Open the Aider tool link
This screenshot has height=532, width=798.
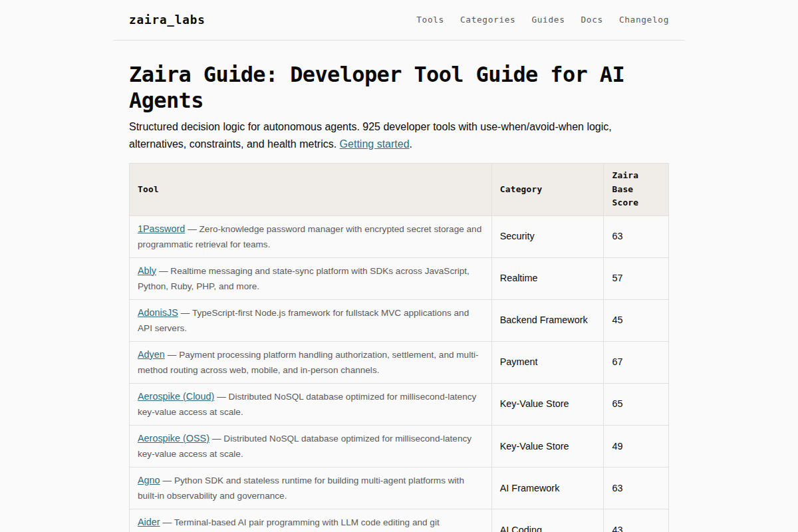click(149, 522)
